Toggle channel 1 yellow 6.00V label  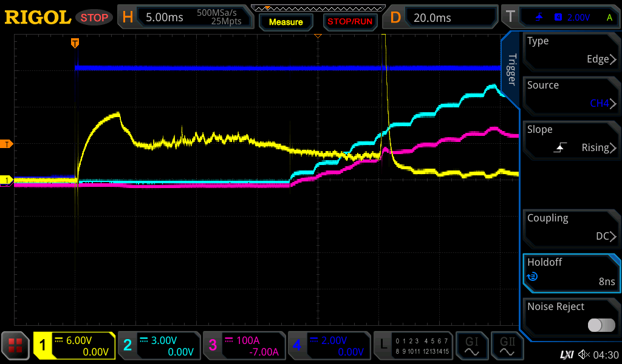74,346
